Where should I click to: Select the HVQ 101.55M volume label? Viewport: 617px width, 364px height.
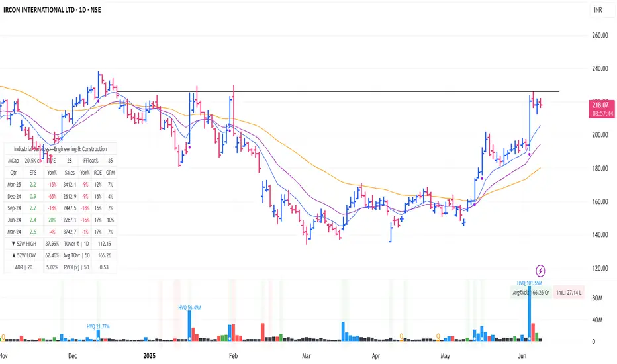click(529, 283)
